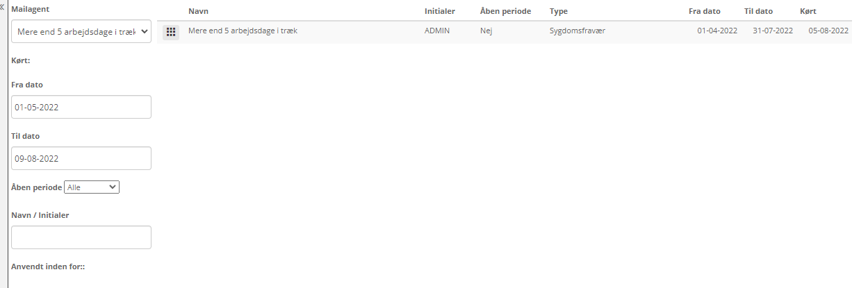
Task: Sort table by Fra dato column header
Action: (x=704, y=11)
